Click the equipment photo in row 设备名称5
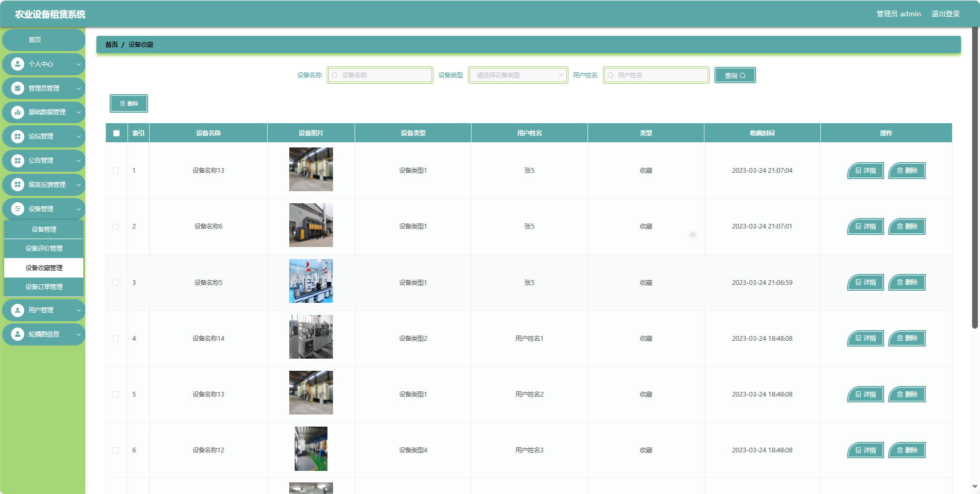980x494 pixels. [311, 281]
